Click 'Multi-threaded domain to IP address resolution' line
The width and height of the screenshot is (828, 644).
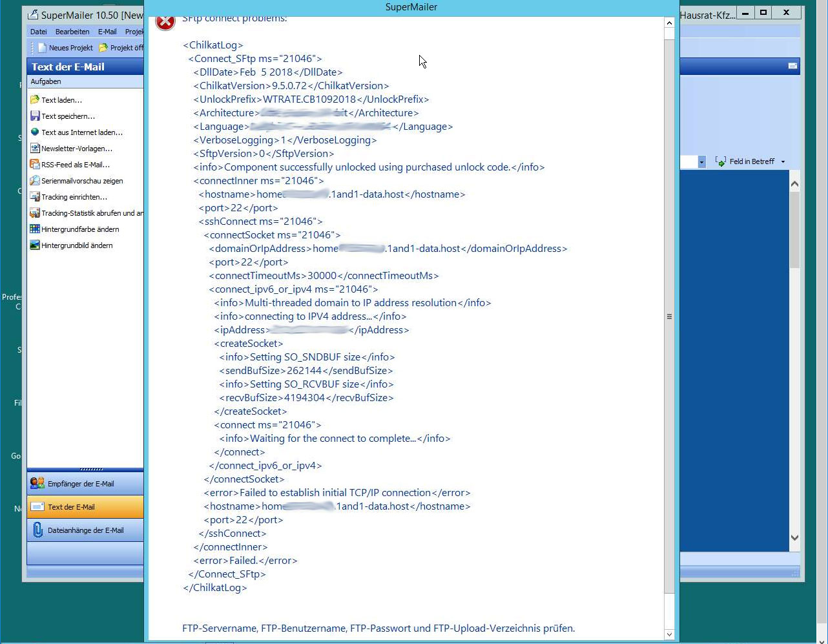(x=353, y=303)
